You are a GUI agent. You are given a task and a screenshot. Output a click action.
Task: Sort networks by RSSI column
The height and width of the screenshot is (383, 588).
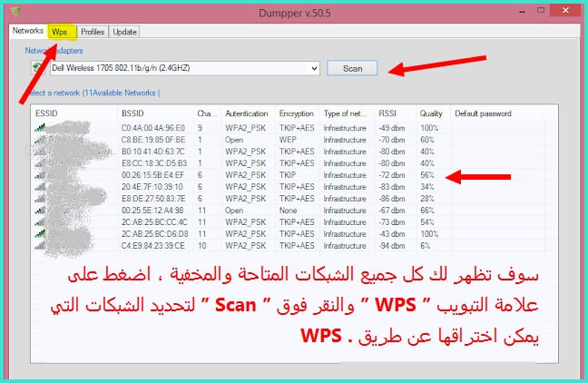click(x=396, y=113)
